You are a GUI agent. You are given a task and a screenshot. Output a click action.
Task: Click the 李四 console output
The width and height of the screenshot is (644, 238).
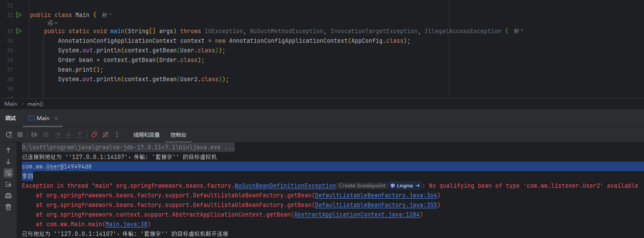[x=27, y=176]
